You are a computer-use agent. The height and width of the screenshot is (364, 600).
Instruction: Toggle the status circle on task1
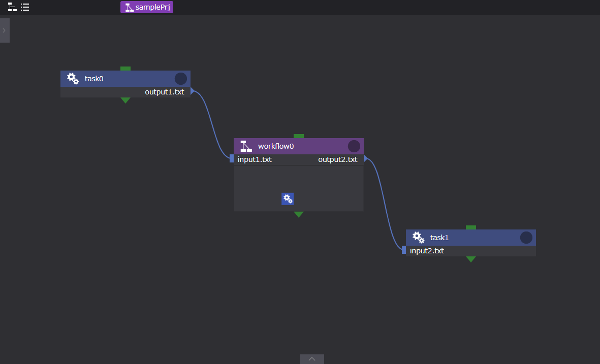click(x=526, y=238)
